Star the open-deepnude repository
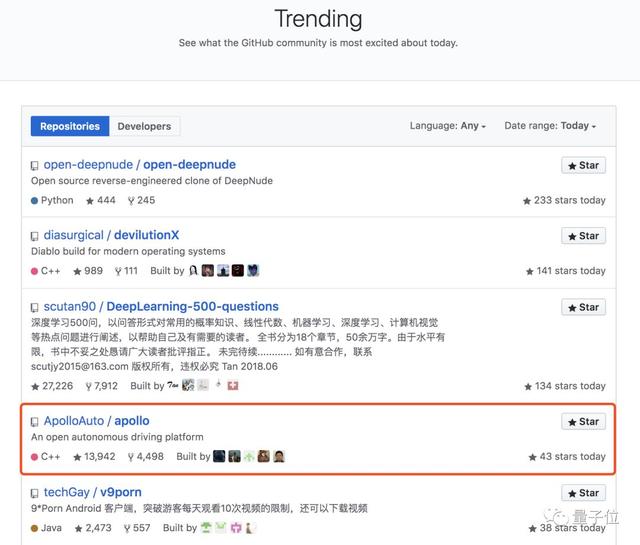Screen dimensions: 640x545 [583, 165]
